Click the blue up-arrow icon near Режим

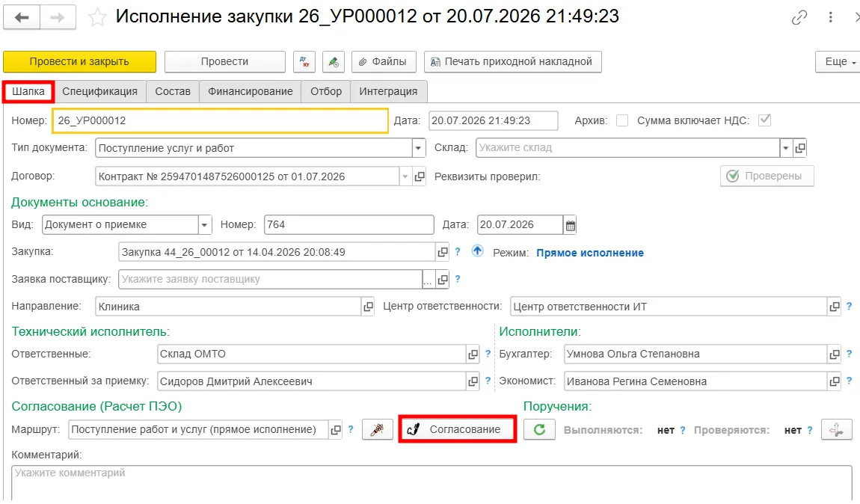click(x=478, y=251)
